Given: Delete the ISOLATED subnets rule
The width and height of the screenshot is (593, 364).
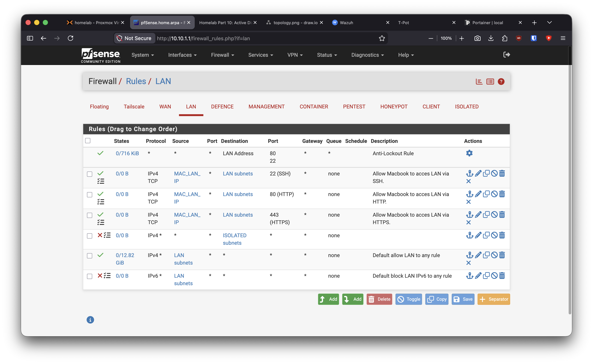Looking at the screenshot, I should pos(502,235).
